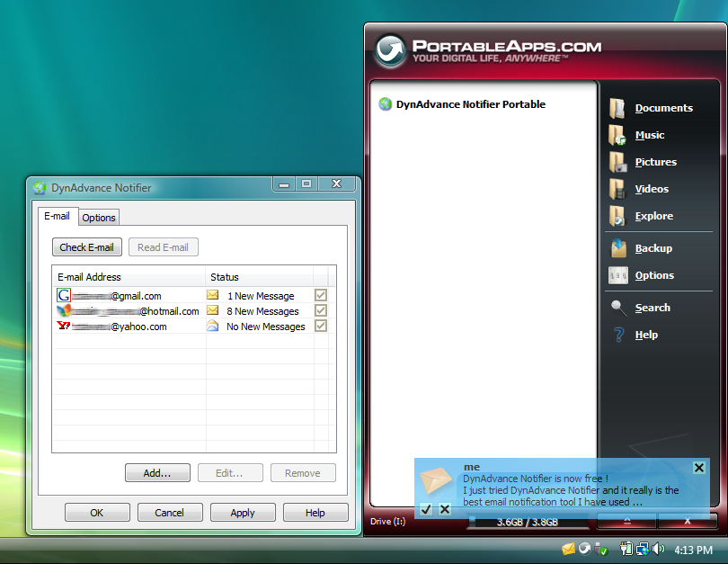Image resolution: width=728 pixels, height=564 pixels.
Task: Click OK in the Notifier dialog
Action: pyautogui.click(x=97, y=513)
